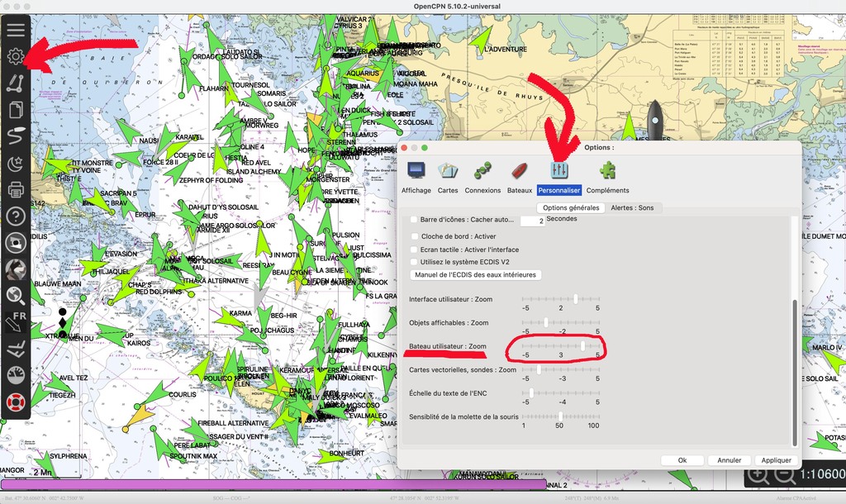Click the 'SYLPHRENA' vessel label on chart
846x504 pixels.
point(69,456)
